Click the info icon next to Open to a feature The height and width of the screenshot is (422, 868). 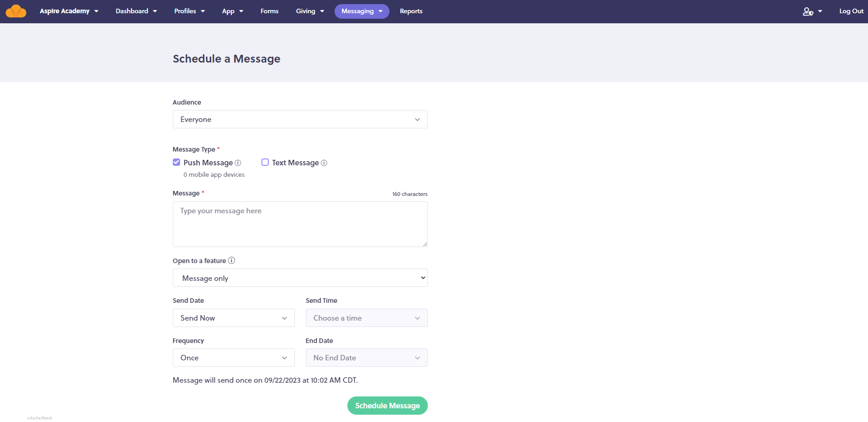[x=231, y=260]
